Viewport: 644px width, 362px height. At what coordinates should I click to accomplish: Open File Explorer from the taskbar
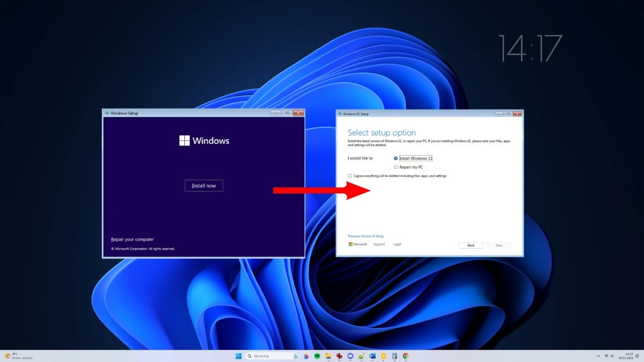point(328,356)
